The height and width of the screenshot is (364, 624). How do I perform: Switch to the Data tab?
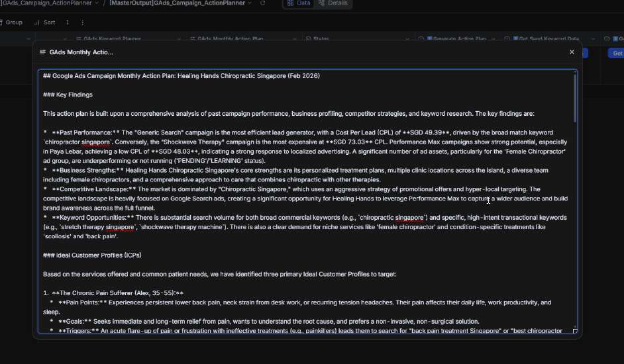pos(299,3)
